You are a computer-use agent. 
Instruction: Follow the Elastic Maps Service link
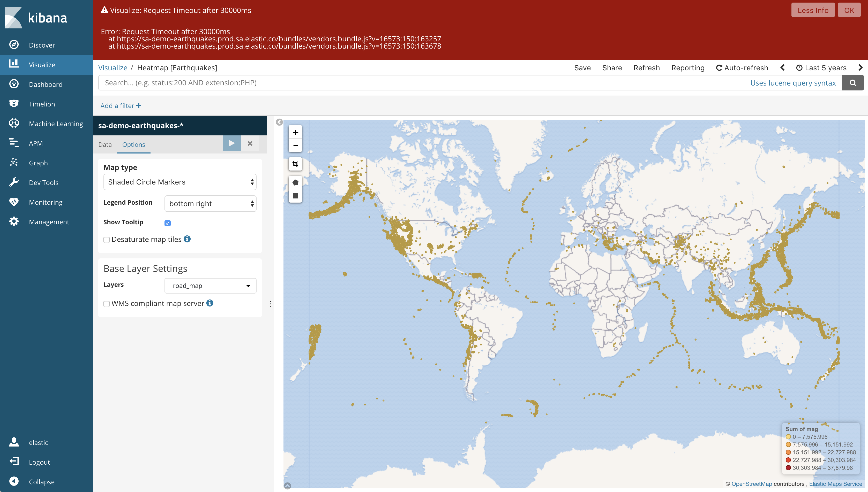835,483
